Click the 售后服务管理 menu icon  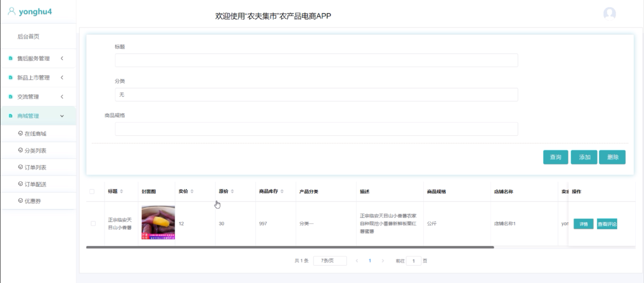point(10,58)
